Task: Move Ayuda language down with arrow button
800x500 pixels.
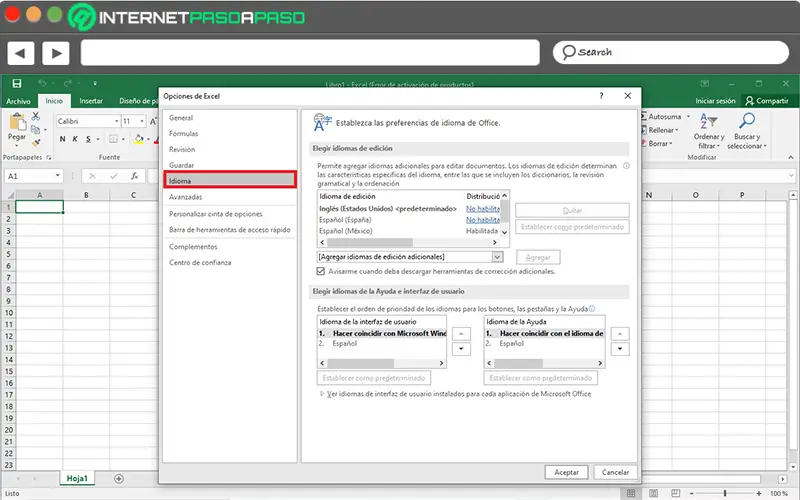Action: [x=620, y=349]
